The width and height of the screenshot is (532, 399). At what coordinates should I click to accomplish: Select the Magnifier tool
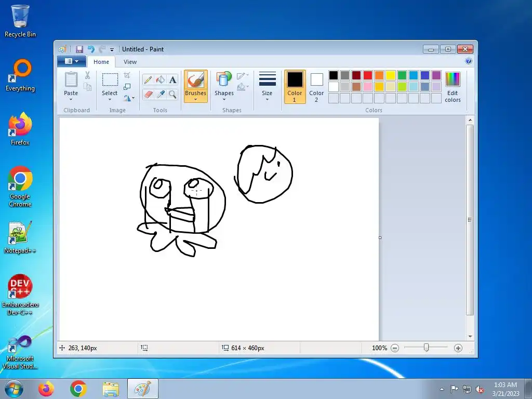click(x=172, y=94)
